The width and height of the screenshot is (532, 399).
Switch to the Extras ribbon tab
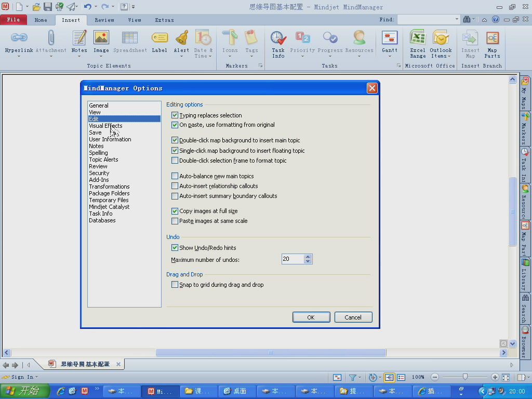pyautogui.click(x=164, y=20)
